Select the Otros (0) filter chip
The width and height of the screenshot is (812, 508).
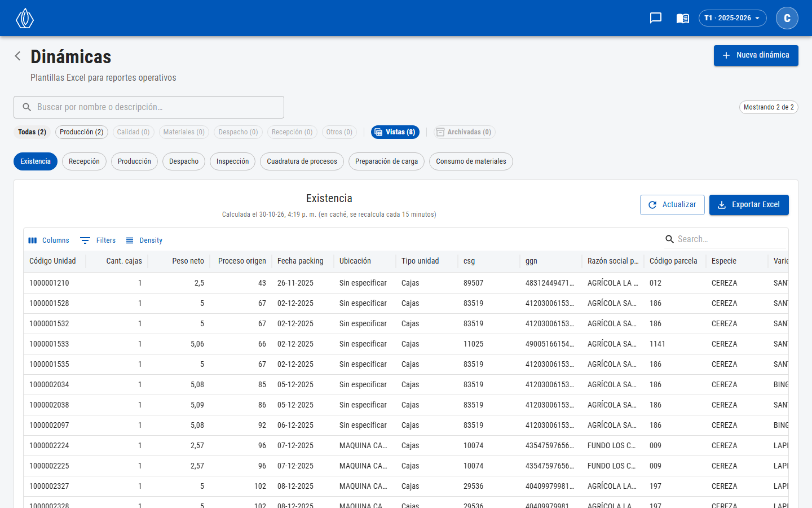tap(339, 132)
